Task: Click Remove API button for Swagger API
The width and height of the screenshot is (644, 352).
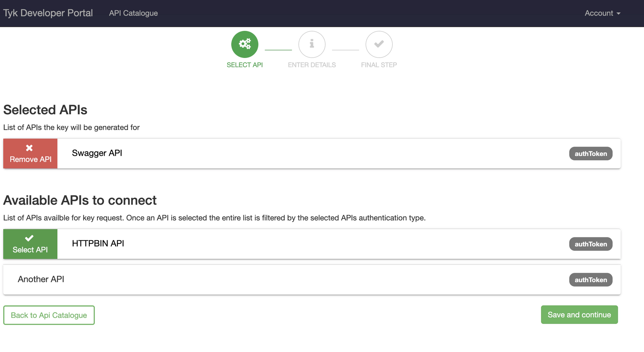Action: pyautogui.click(x=30, y=154)
